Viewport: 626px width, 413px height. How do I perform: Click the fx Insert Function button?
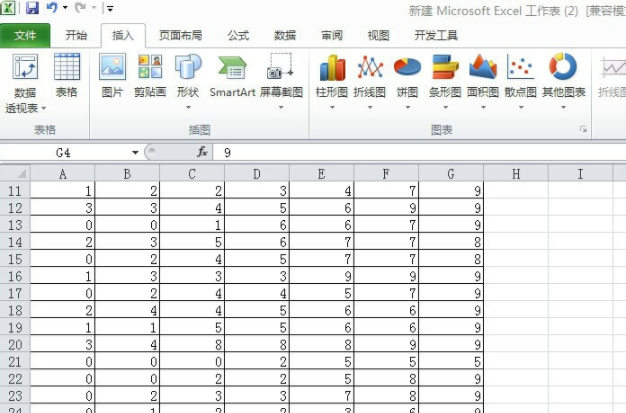point(202,152)
